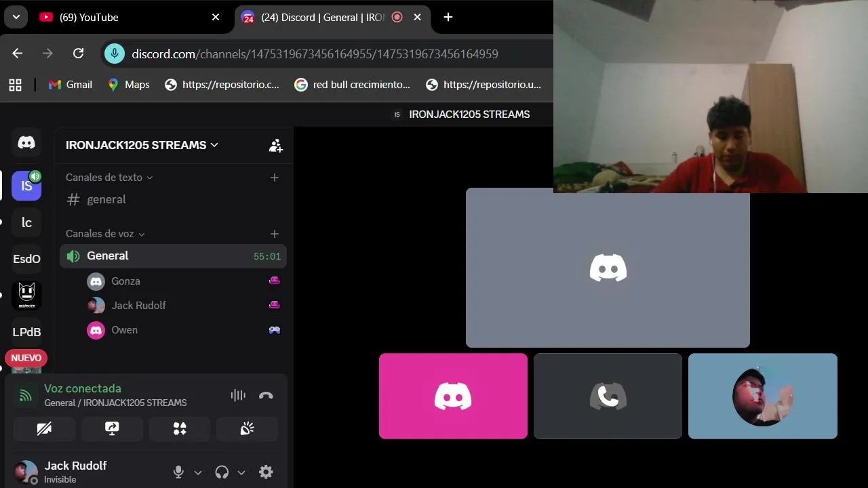
Task: Open the LPdB server icon
Action: 26,332
